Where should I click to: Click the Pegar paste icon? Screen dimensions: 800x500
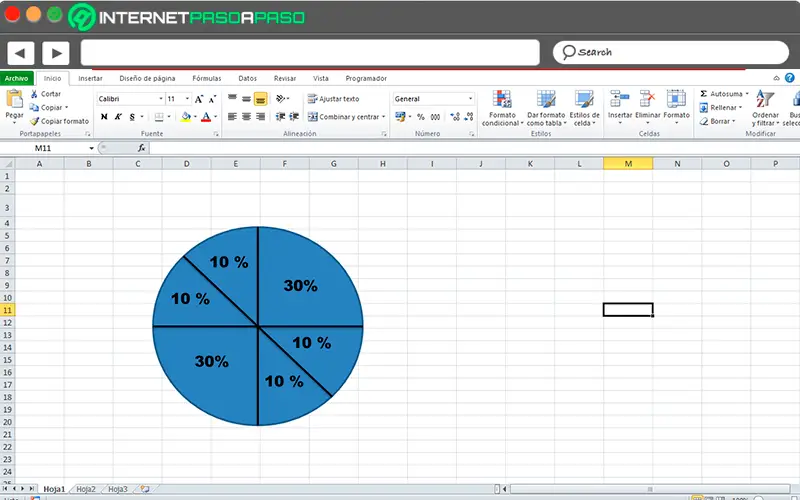(x=14, y=99)
